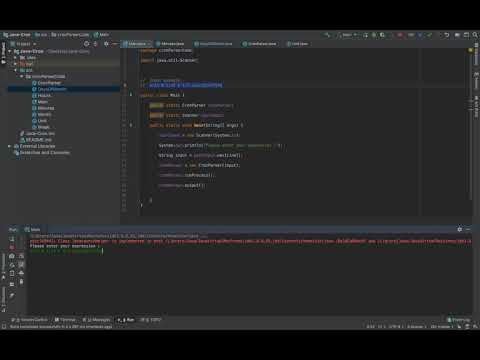Collapse the src folder
Image resolution: width=480 pixels, height=360 pixels.
[15, 70]
